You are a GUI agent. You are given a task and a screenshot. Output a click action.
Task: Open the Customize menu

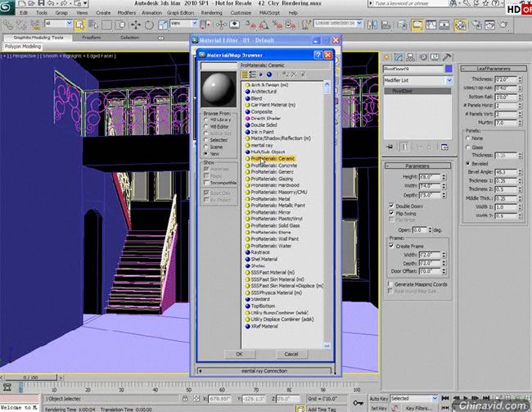pyautogui.click(x=241, y=12)
